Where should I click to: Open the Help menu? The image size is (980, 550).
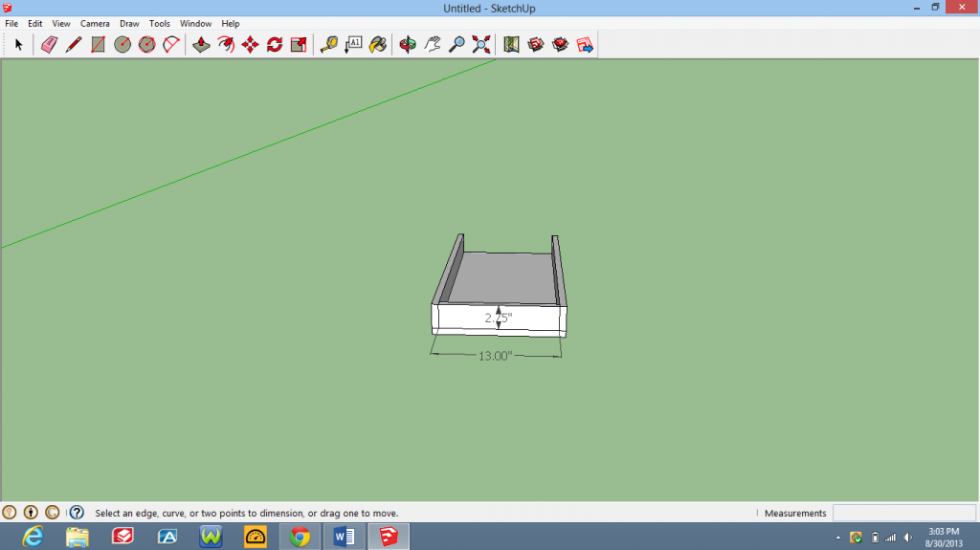230,23
